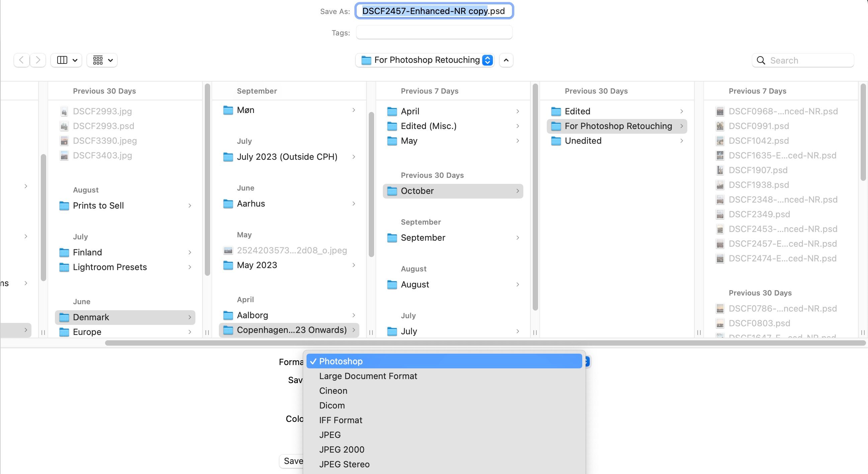Click navigate back arrow icon
868x474 pixels.
[22, 60]
